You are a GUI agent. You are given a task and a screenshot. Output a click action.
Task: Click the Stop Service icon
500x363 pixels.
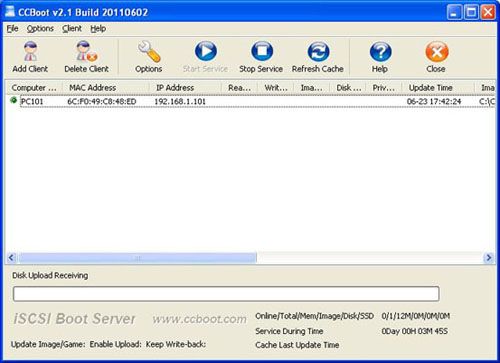[x=262, y=51]
